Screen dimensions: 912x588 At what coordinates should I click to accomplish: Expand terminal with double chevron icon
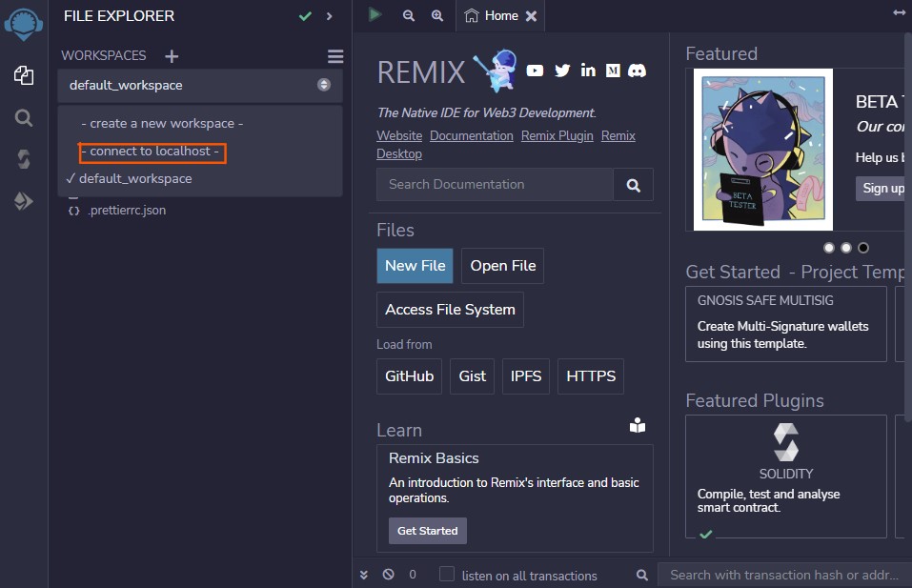[x=363, y=575]
